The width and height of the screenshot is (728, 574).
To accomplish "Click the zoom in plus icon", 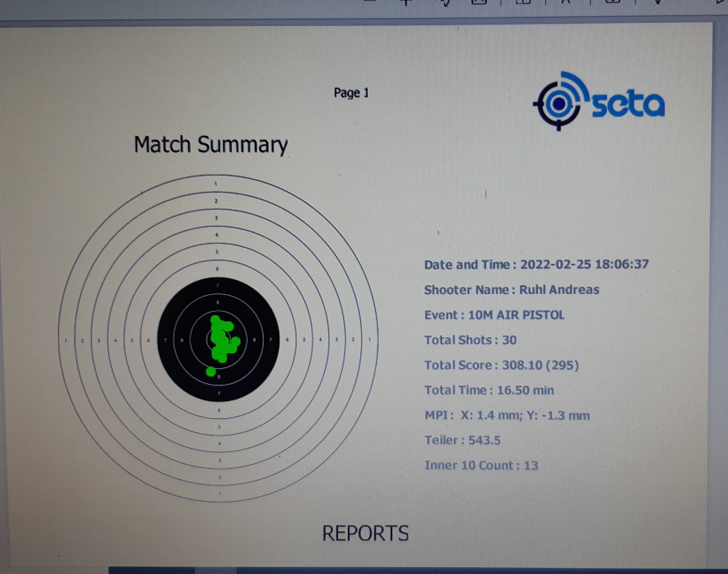I will pos(406,2).
